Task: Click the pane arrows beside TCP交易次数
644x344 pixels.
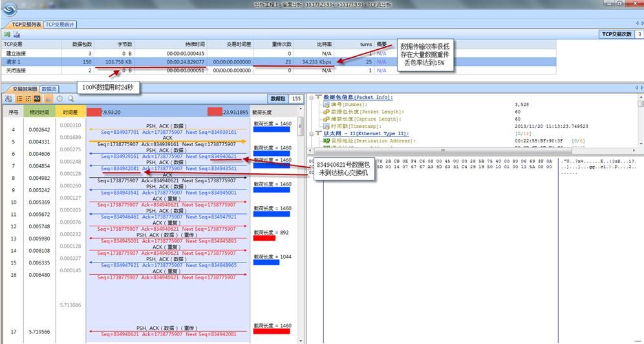Action: coord(639,25)
